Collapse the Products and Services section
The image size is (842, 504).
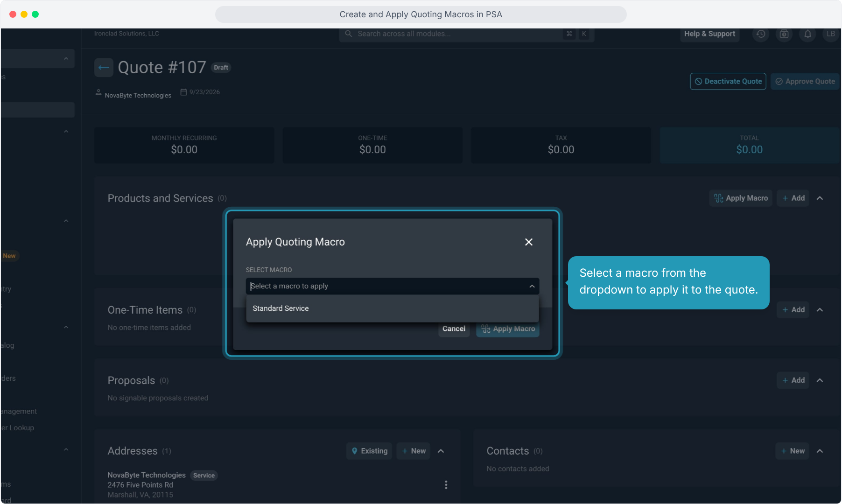(x=820, y=198)
